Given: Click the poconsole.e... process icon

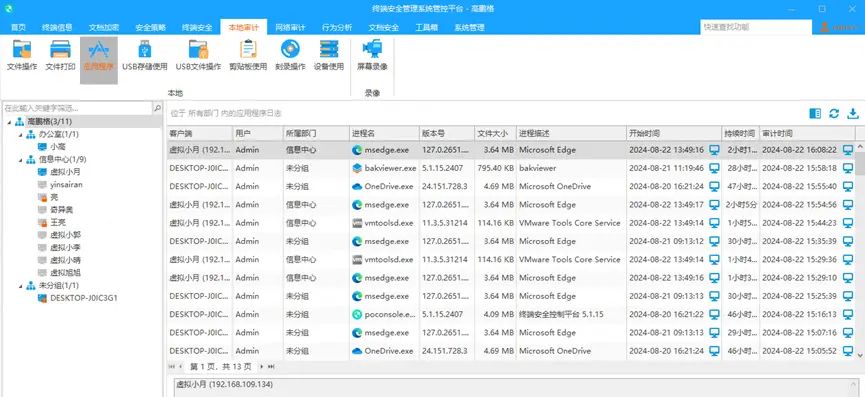Looking at the screenshot, I should point(357,314).
